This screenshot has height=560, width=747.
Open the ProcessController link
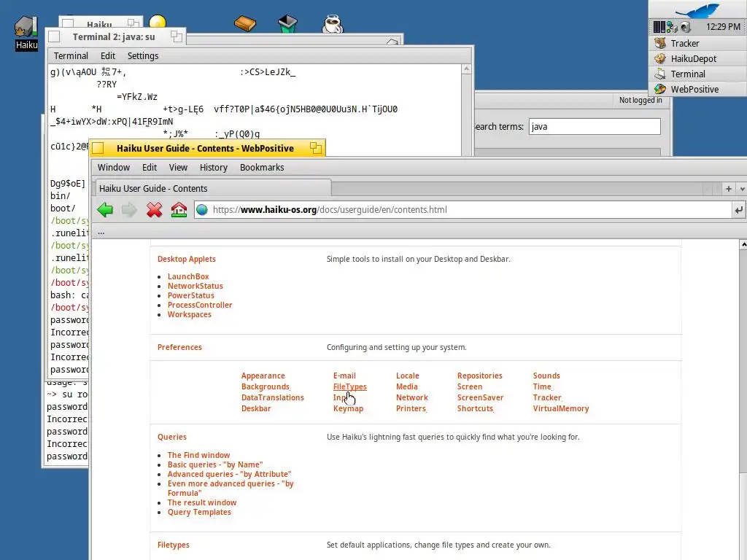click(x=200, y=305)
